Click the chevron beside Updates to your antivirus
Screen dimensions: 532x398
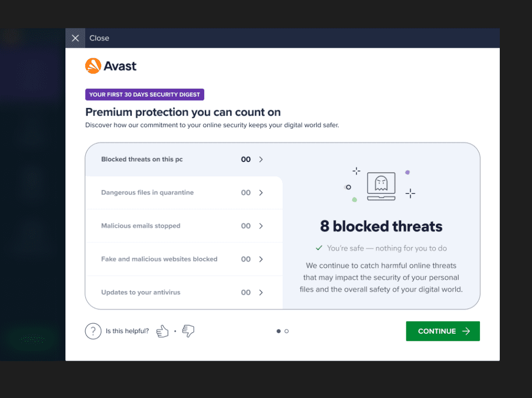tap(261, 292)
